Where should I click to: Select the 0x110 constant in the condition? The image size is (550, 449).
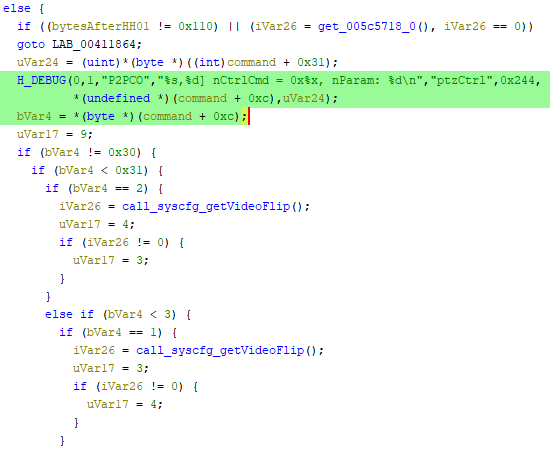(x=195, y=26)
